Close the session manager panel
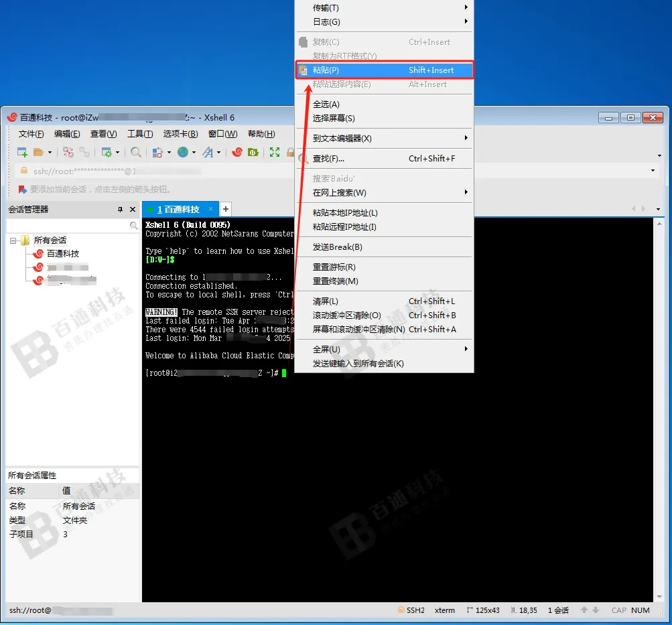Viewport: 672px width, 625px height. [x=133, y=210]
